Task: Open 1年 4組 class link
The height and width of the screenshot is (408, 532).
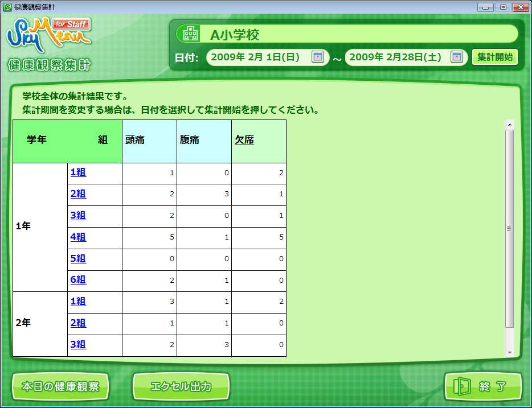Action: click(x=78, y=237)
